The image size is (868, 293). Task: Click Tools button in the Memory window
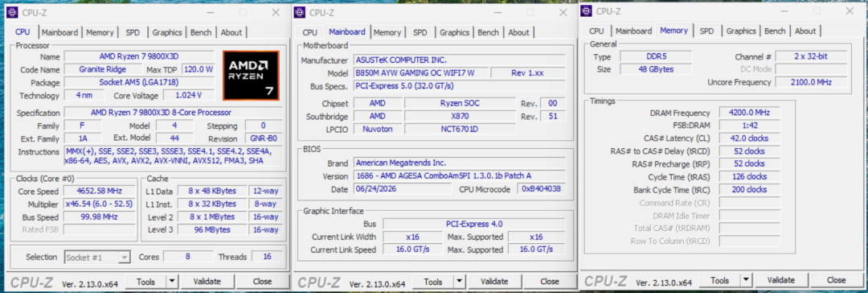(720, 279)
